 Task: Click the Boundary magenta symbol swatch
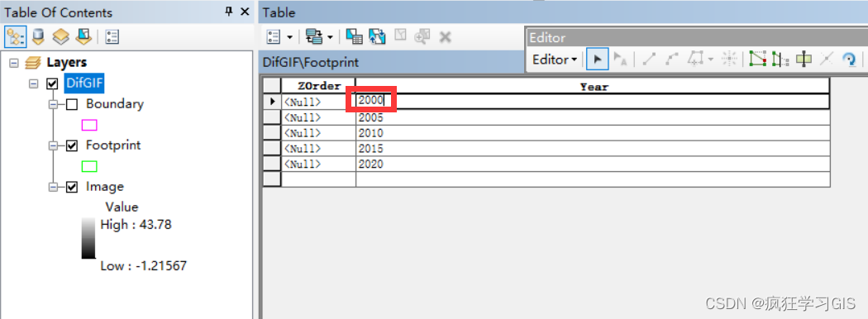point(89,125)
